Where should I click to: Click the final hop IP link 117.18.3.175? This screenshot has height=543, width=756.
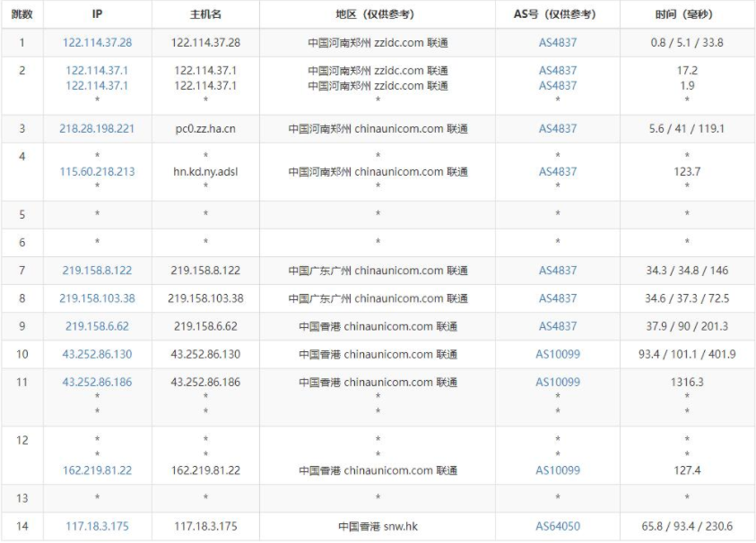click(x=97, y=526)
